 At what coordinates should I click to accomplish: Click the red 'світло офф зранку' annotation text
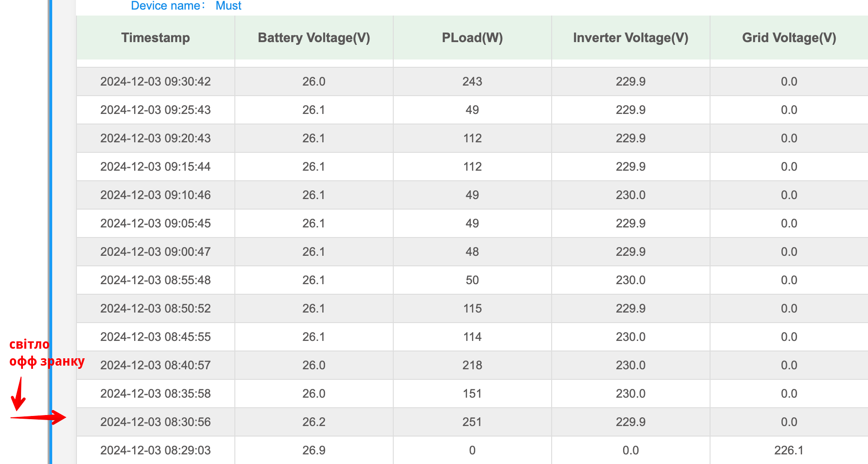tap(47, 353)
